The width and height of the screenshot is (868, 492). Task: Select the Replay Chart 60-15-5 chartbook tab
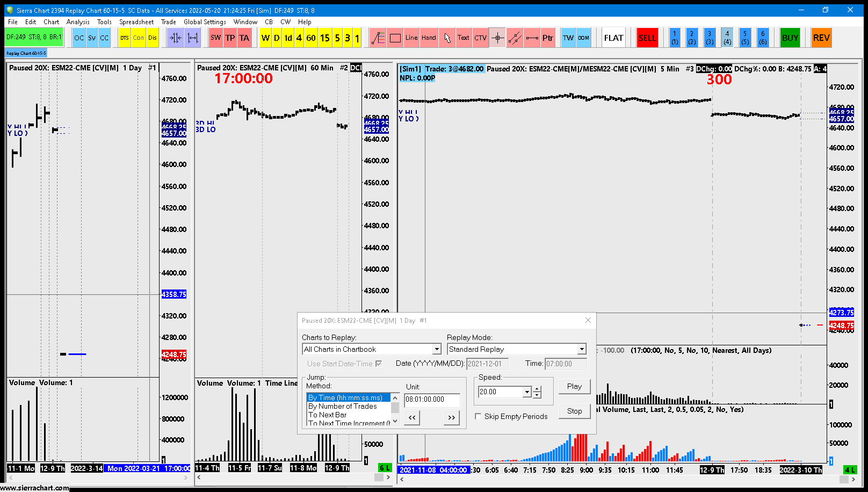point(26,53)
